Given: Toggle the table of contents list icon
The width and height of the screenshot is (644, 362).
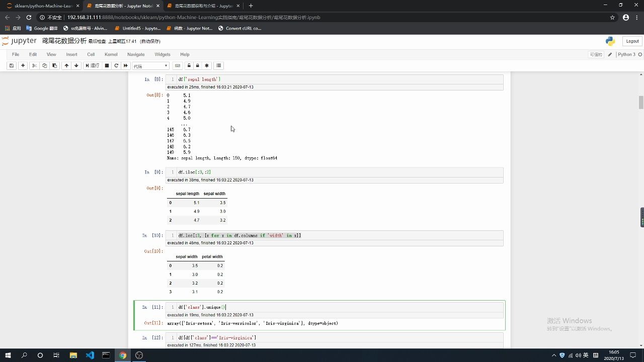Looking at the screenshot, I should (x=218, y=65).
